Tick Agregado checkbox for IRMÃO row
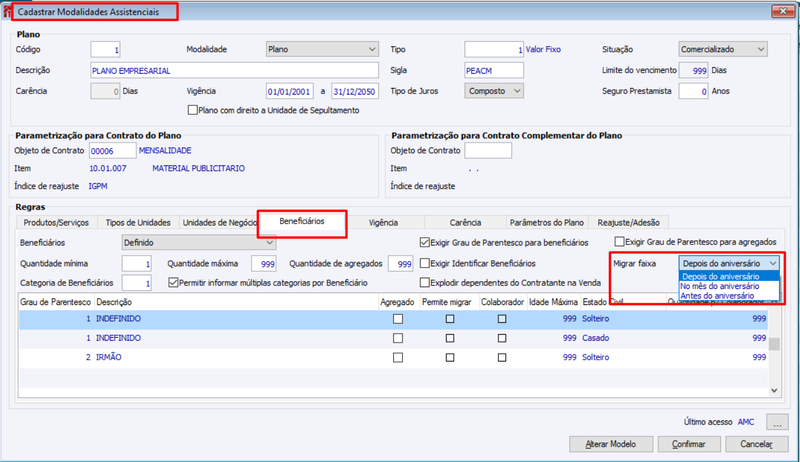800x462 pixels. [398, 357]
